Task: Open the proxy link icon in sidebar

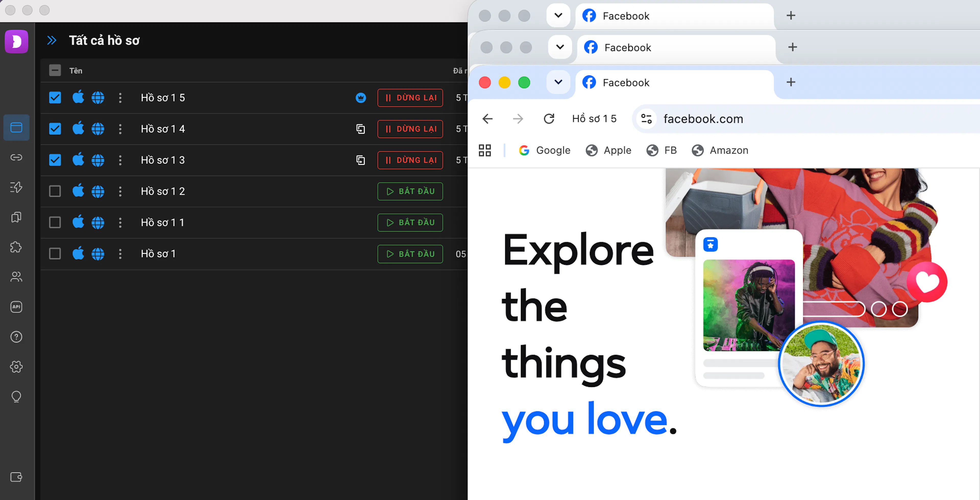Action: (x=16, y=157)
